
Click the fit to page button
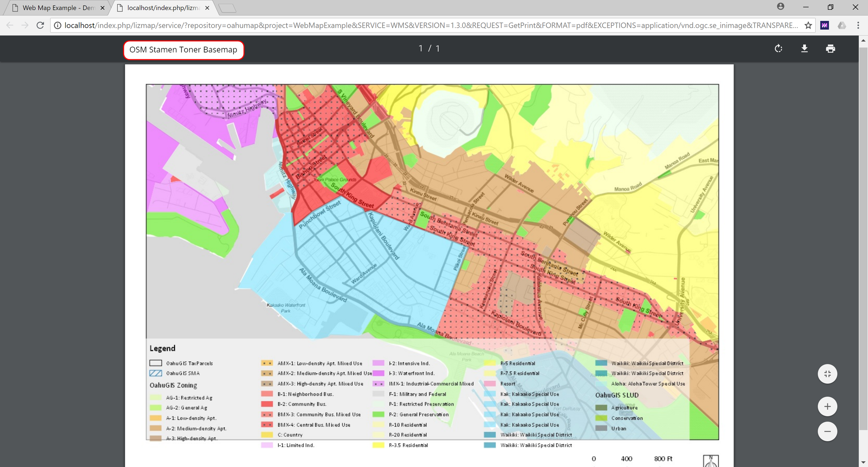827,374
